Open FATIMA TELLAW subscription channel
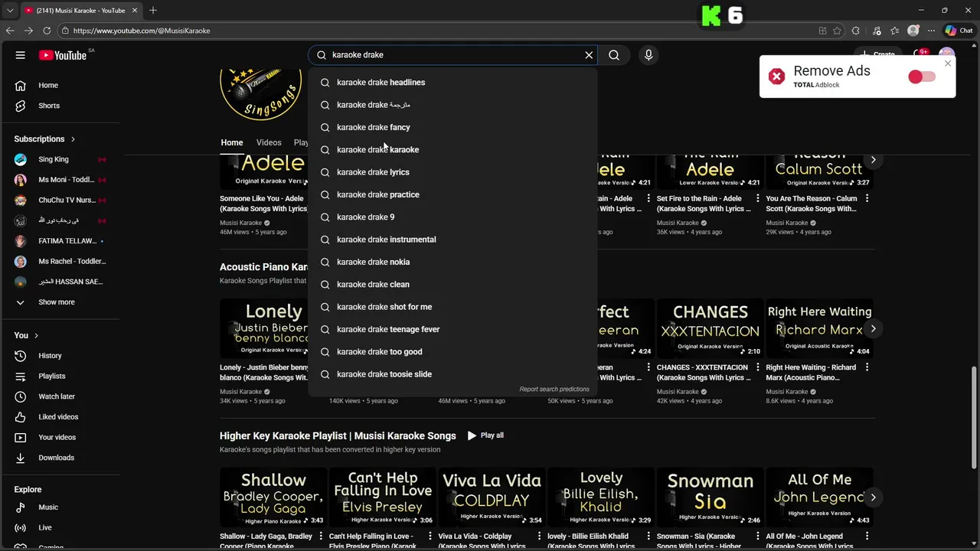 tap(60, 241)
